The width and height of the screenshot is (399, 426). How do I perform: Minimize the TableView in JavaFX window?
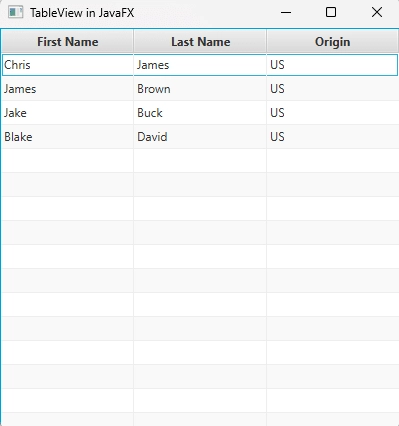pos(286,13)
